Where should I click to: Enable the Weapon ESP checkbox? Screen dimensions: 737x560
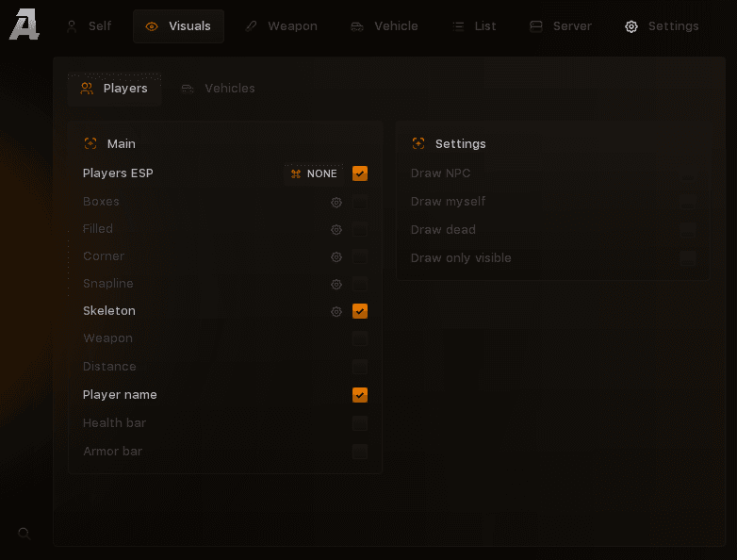(360, 338)
